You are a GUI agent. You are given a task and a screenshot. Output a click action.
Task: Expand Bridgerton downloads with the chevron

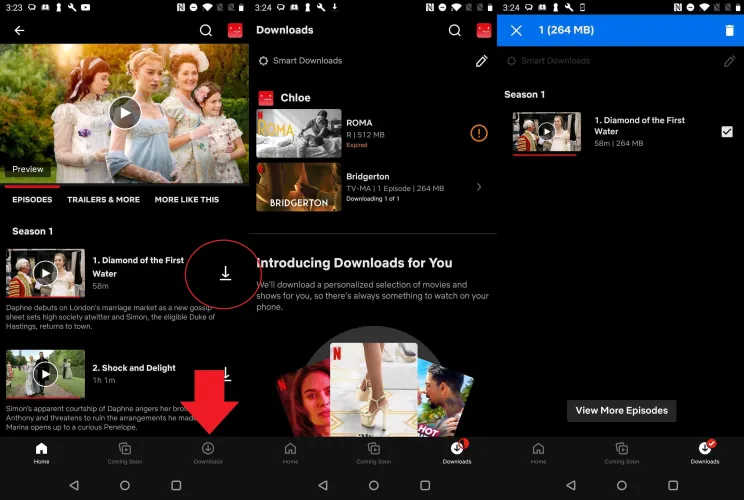coord(479,187)
